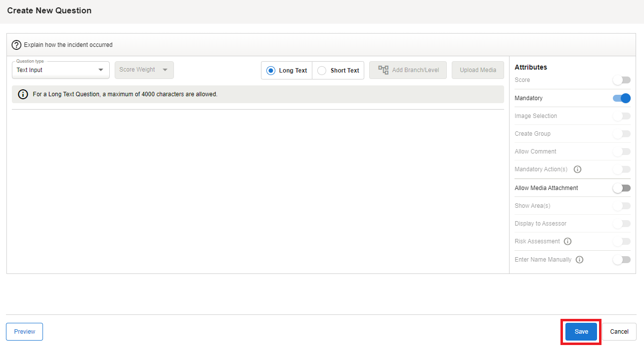Image resolution: width=644 pixels, height=347 pixels.
Task: Click the branch icon on Add Branch/Level
Action: [x=383, y=70]
